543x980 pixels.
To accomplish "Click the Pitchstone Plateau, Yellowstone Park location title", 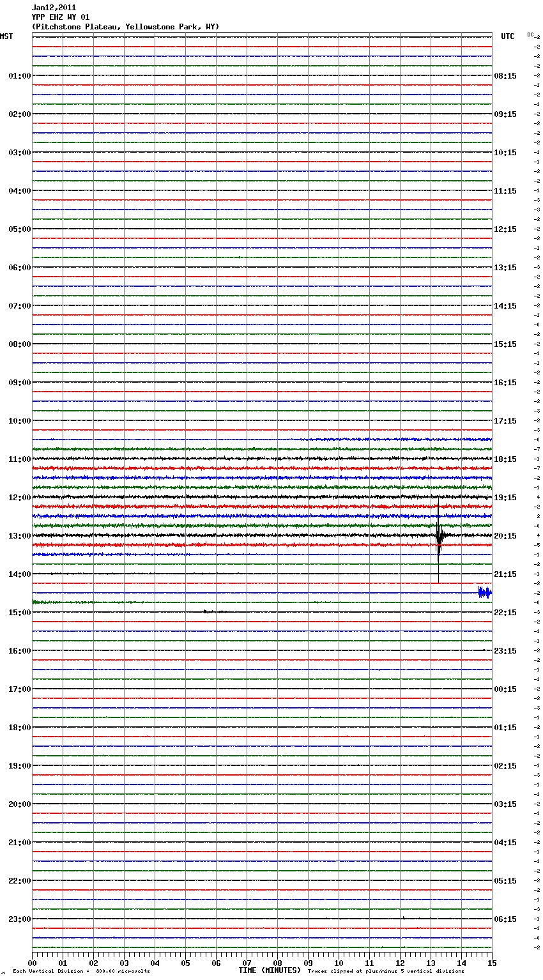I will click(x=125, y=27).
